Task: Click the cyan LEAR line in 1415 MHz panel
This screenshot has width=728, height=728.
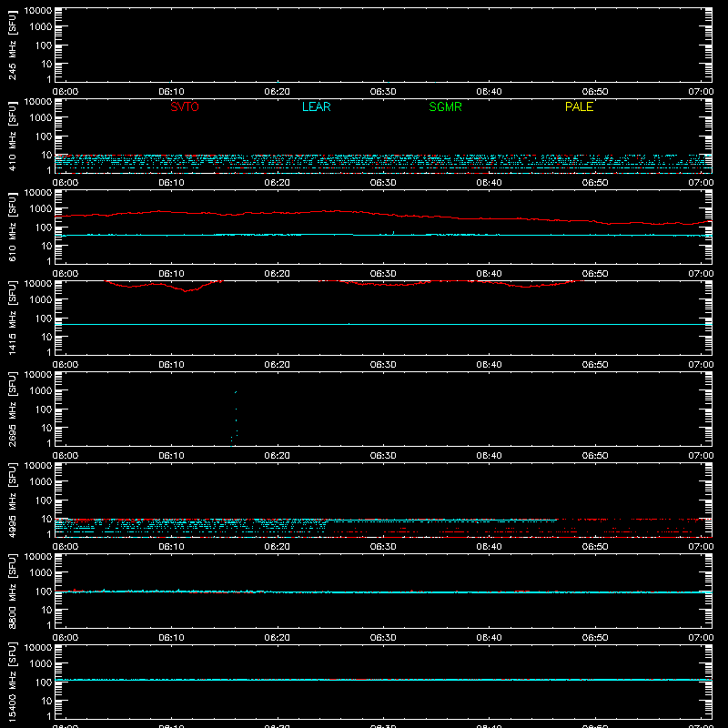Action: [x=383, y=324]
